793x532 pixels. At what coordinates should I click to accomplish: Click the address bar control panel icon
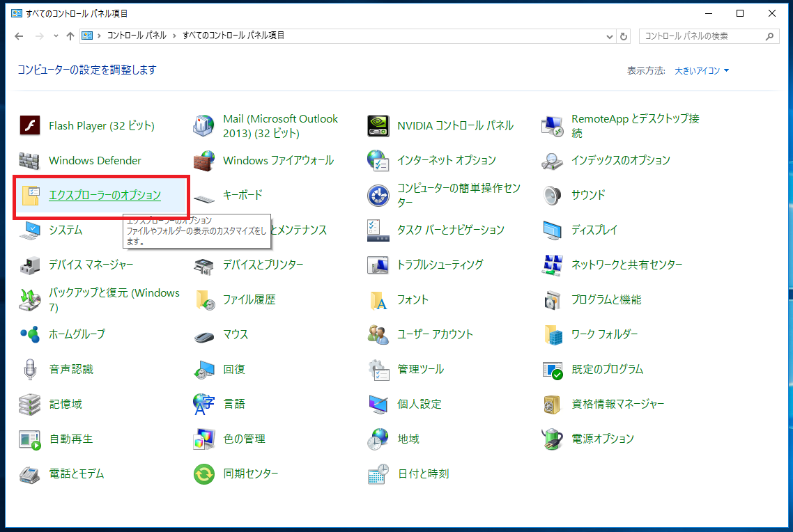point(87,36)
